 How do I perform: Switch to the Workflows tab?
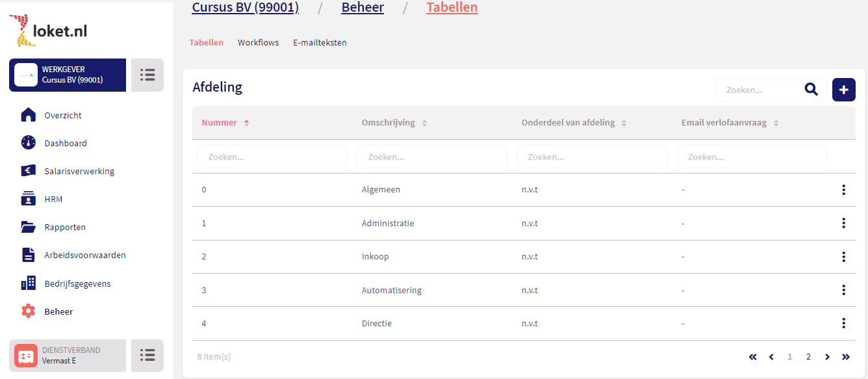point(258,43)
